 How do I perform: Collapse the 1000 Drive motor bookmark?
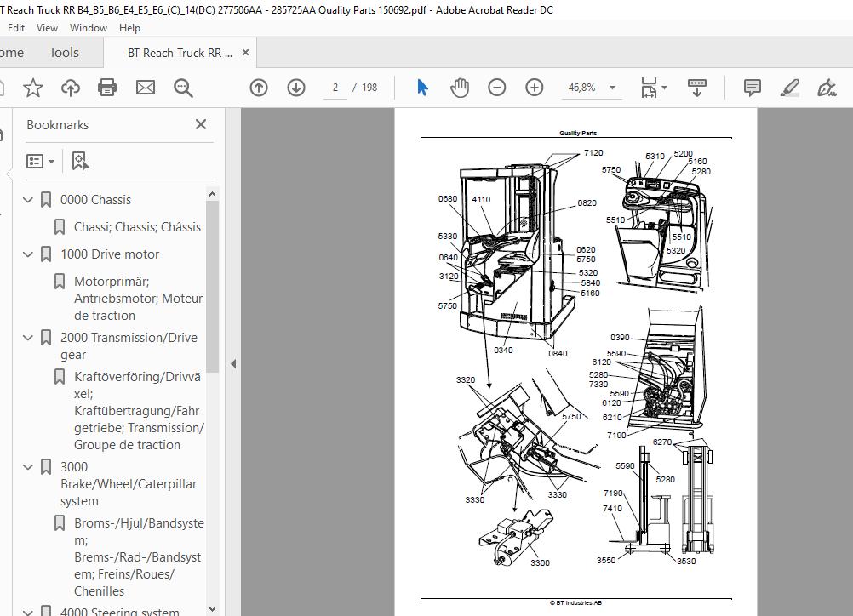click(x=28, y=254)
